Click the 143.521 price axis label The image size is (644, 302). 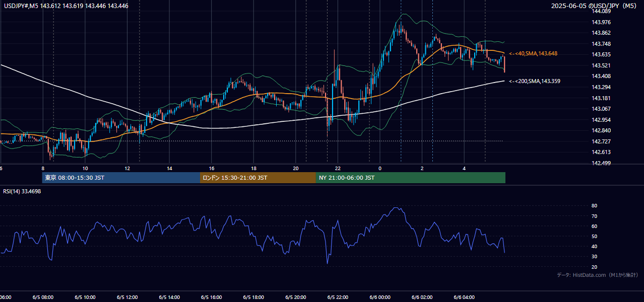(602, 65)
